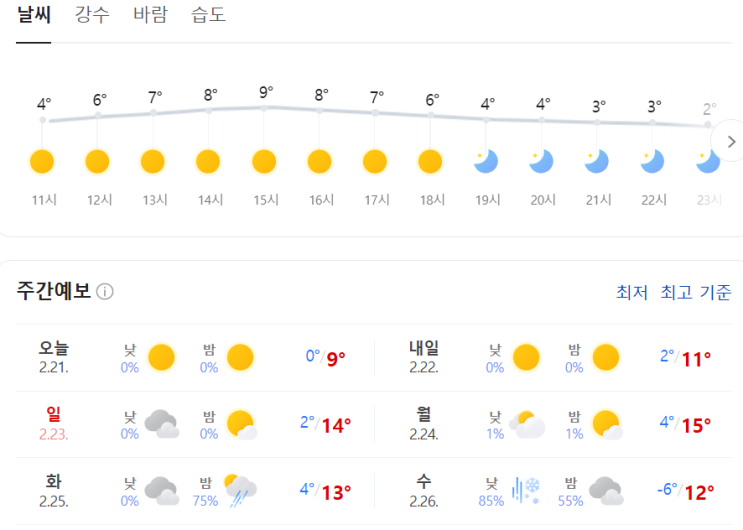Click Monday's daytime partly cloudy icon
Image resolution: width=743 pixels, height=530 pixels.
[526, 424]
